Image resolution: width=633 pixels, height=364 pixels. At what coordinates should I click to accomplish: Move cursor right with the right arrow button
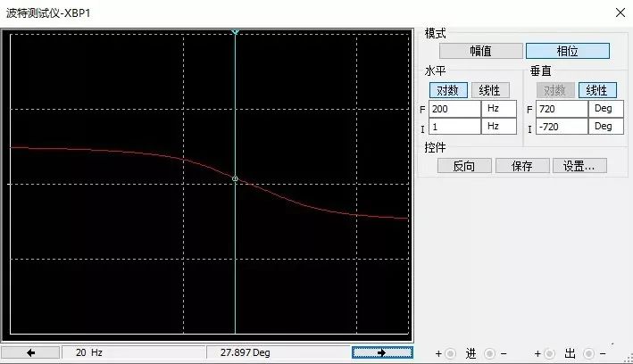pyautogui.click(x=382, y=352)
